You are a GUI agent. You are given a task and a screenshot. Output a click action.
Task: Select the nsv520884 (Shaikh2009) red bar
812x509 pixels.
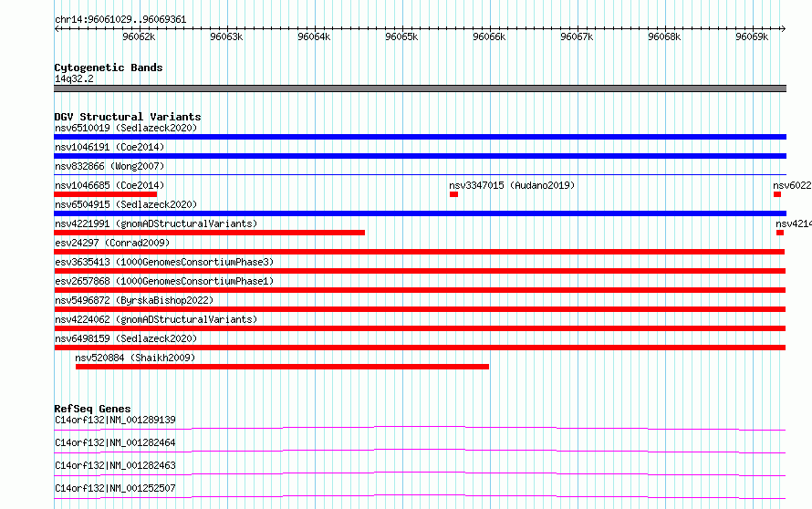point(282,367)
